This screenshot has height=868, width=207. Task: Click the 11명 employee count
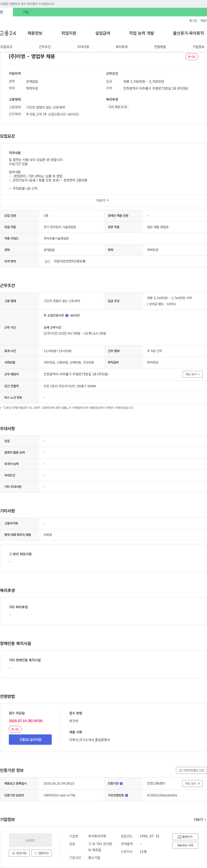pyautogui.click(x=143, y=851)
